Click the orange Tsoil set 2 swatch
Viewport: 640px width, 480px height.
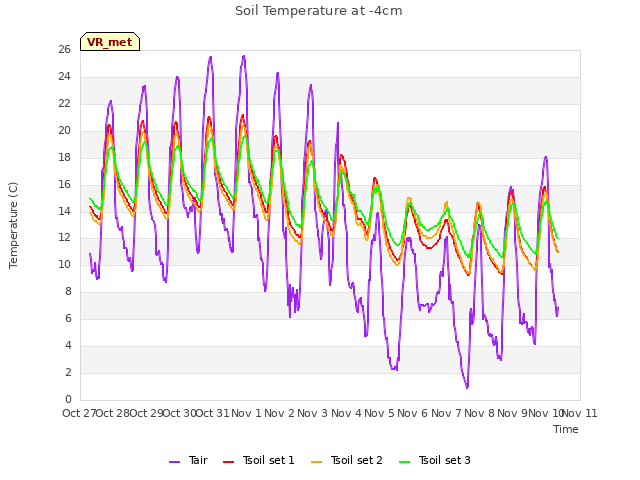317,462
